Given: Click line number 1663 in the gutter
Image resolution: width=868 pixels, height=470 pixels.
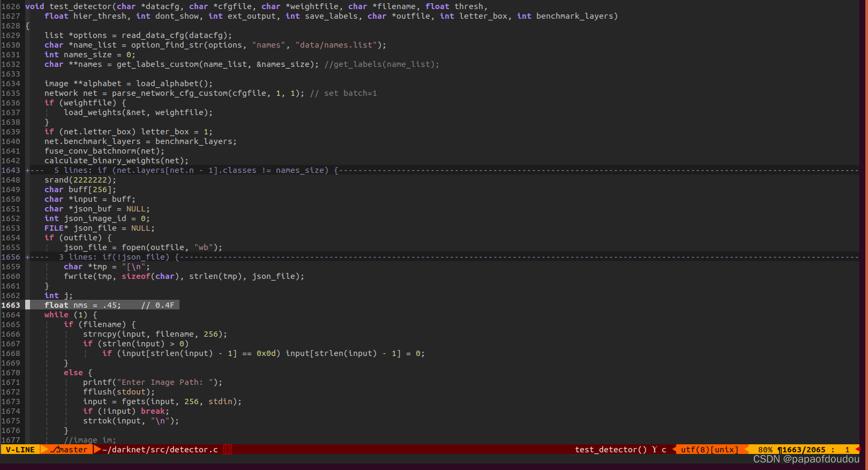Looking at the screenshot, I should coord(11,305).
